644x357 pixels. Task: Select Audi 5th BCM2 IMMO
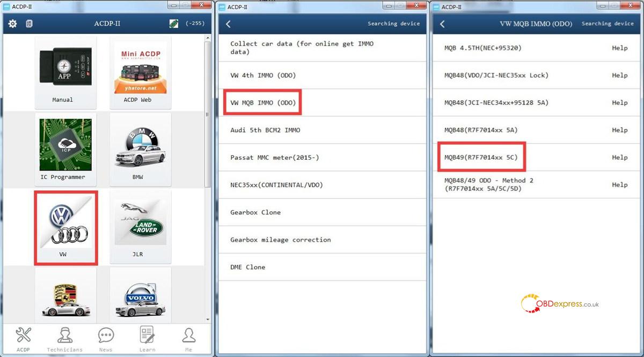point(322,130)
